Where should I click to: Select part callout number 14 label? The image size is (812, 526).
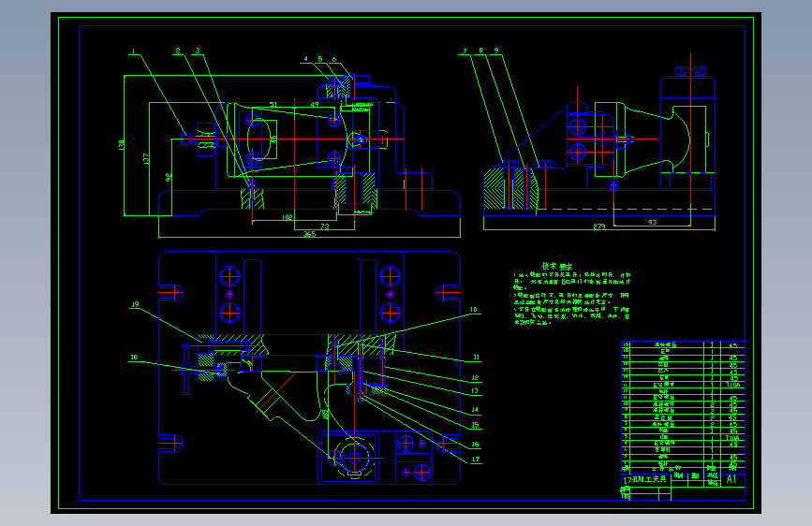click(475, 410)
